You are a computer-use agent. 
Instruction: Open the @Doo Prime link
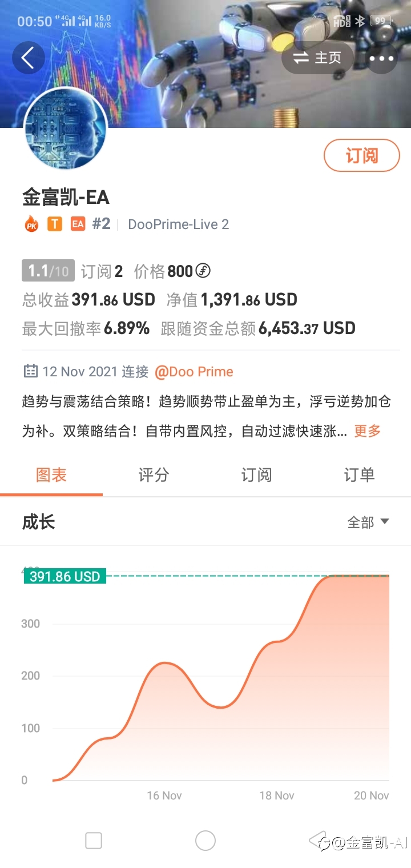(194, 372)
